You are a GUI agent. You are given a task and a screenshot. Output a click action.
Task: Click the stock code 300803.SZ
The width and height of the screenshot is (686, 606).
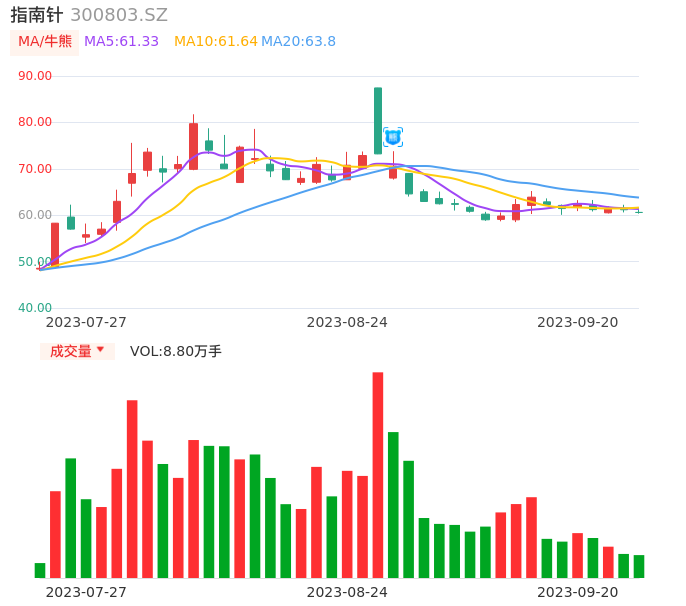coord(119,15)
